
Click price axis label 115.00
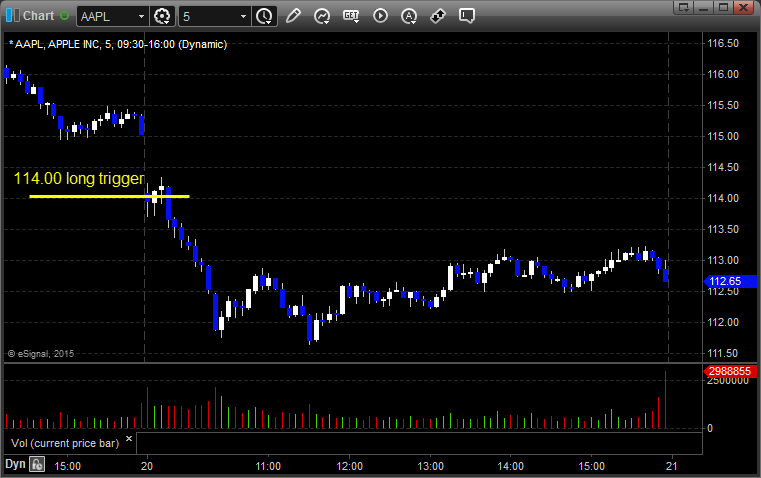(x=723, y=136)
